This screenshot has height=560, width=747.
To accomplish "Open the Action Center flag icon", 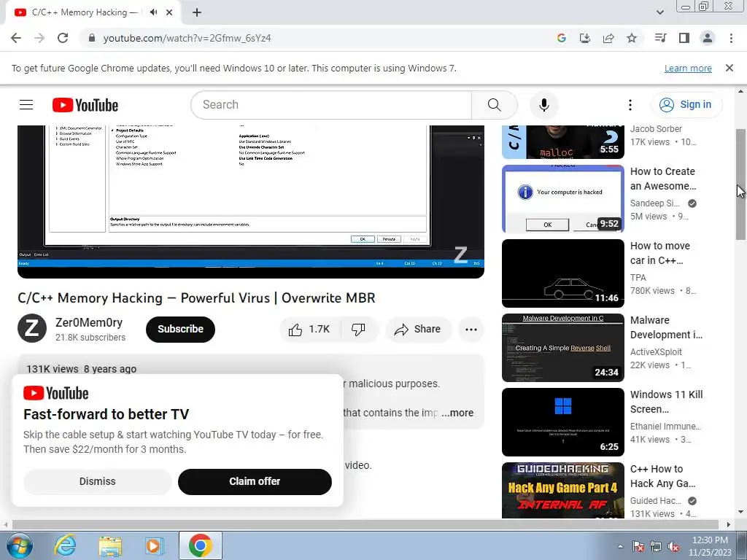I will pos(638,546).
